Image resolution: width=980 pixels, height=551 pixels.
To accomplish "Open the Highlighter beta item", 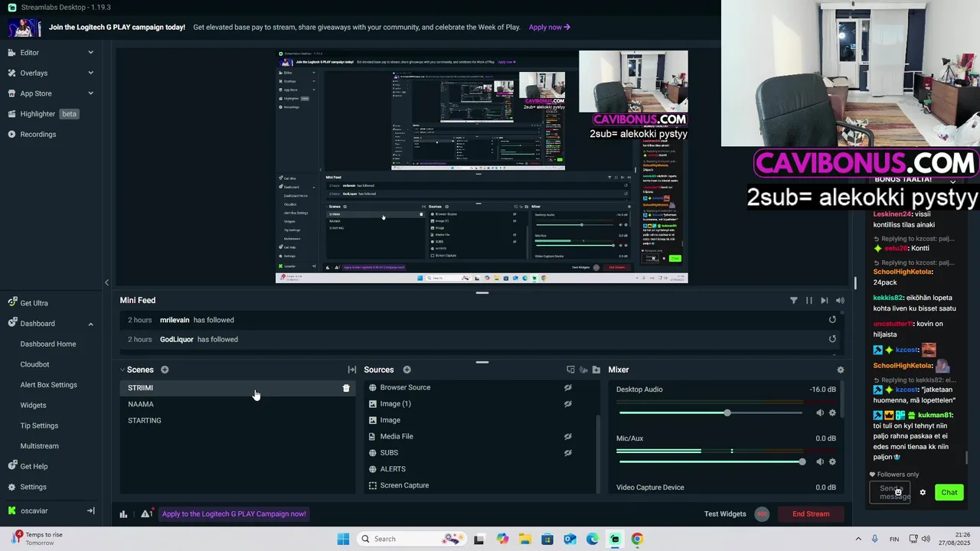I will pos(43,114).
